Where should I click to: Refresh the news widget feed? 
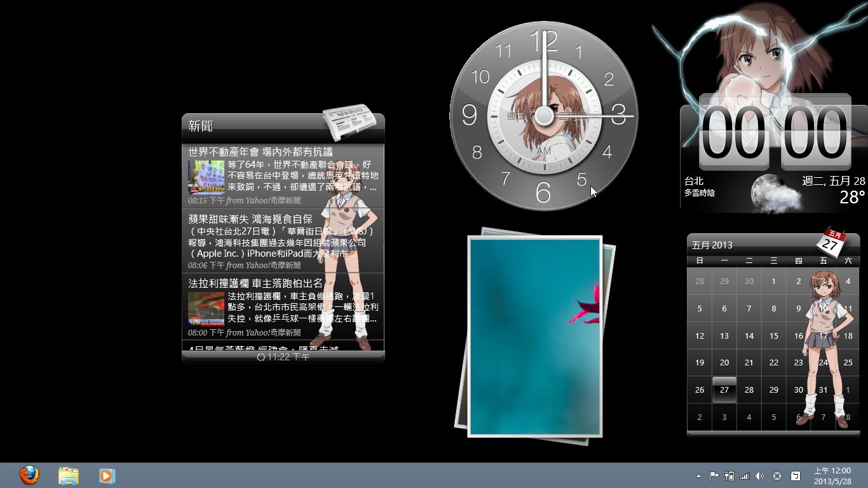(x=261, y=357)
